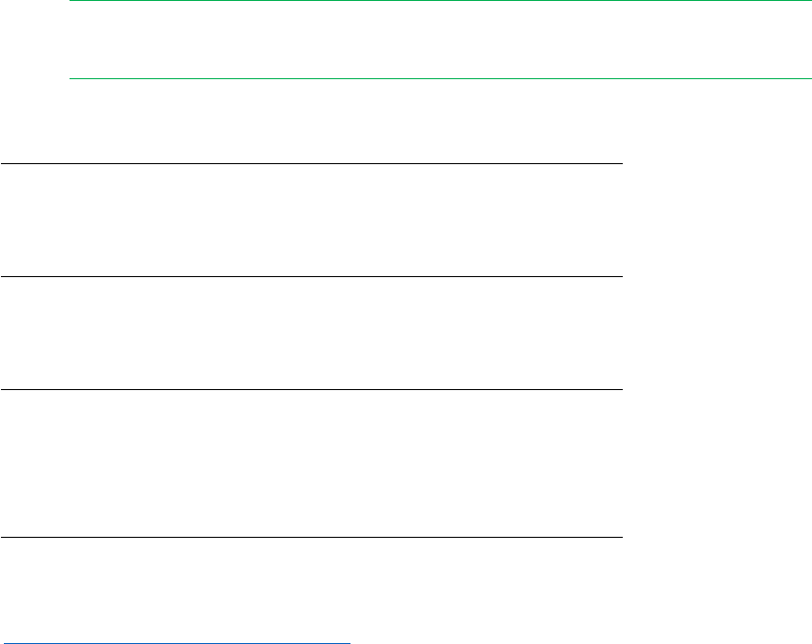Click the right end of the gray line
The width and height of the screenshot is (812, 644).
tap(808, 78)
